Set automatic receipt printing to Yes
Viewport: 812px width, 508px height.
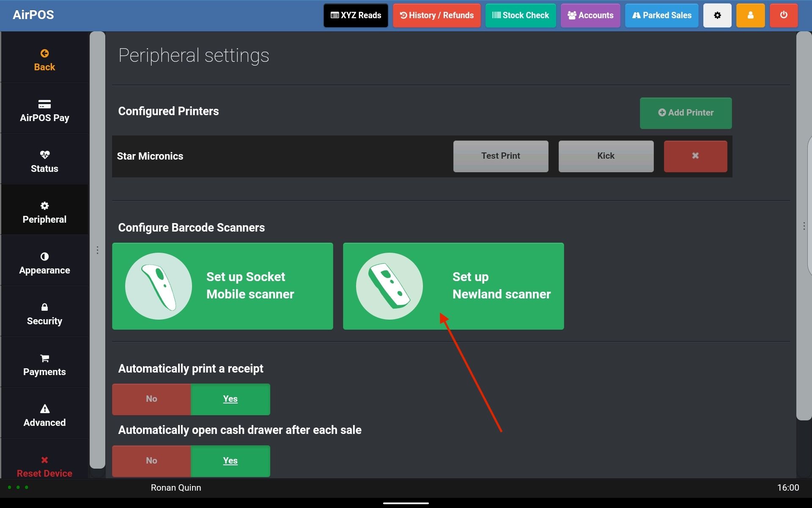tap(230, 399)
